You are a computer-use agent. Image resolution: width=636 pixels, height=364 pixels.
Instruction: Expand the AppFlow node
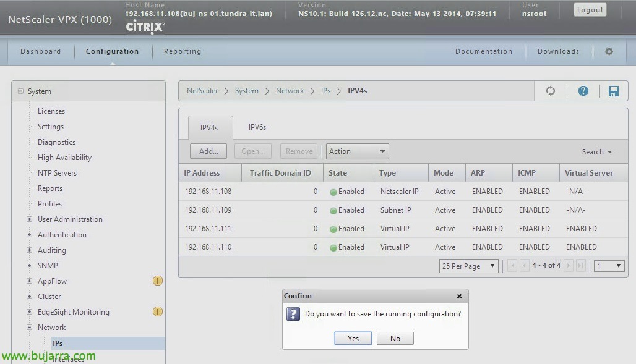[29, 281]
